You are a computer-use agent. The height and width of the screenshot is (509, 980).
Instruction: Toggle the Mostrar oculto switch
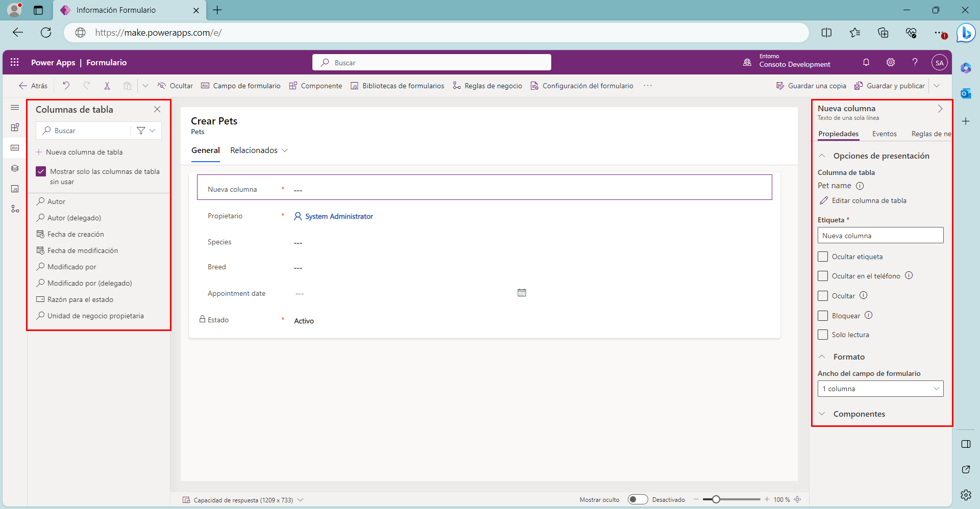point(638,499)
